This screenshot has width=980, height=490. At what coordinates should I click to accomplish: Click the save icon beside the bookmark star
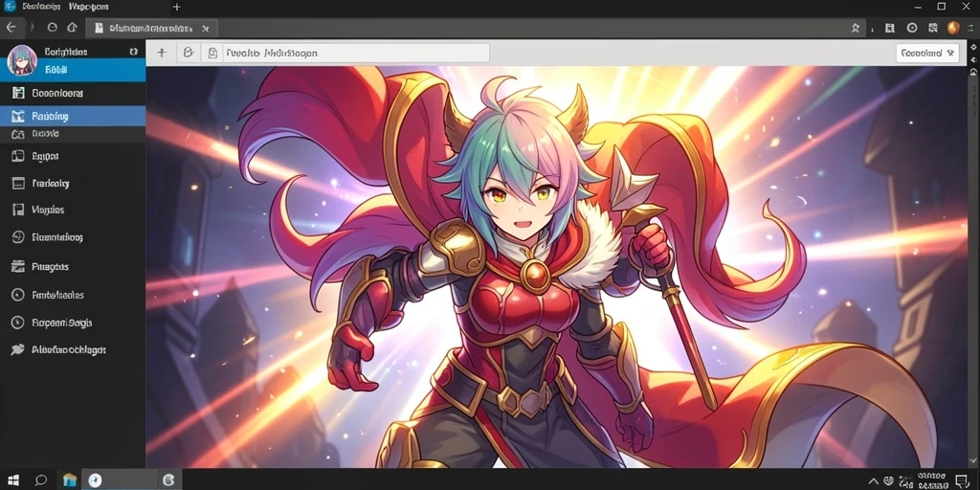coord(891,28)
